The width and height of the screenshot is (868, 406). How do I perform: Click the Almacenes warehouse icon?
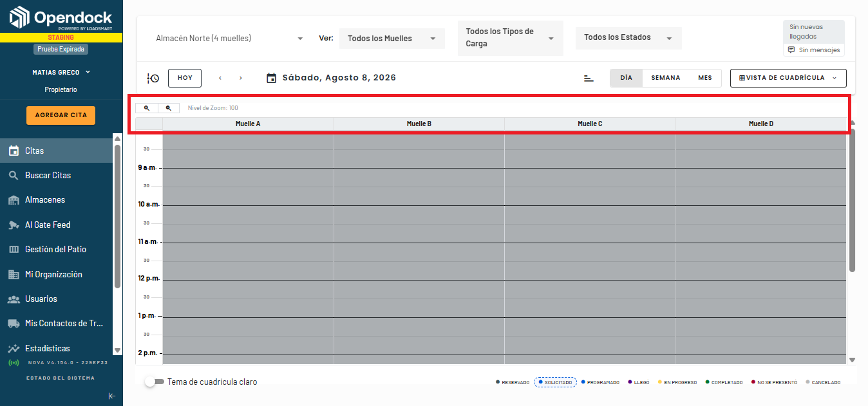(x=14, y=200)
